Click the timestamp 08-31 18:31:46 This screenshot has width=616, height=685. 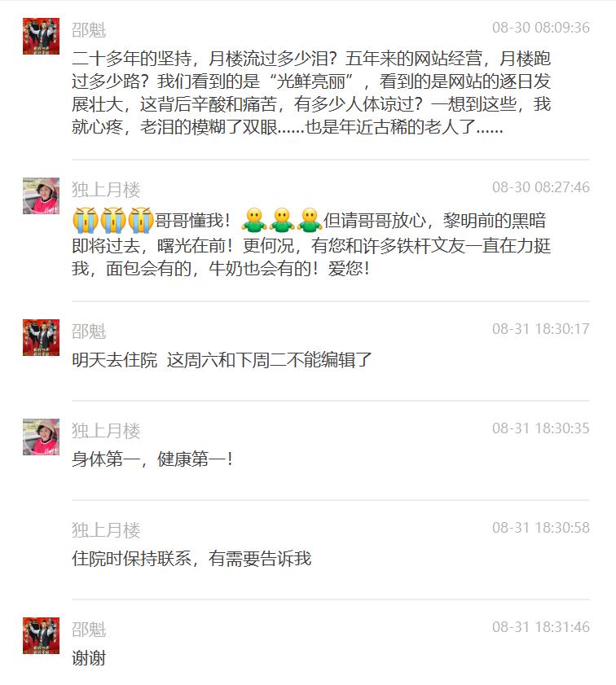[x=541, y=627]
